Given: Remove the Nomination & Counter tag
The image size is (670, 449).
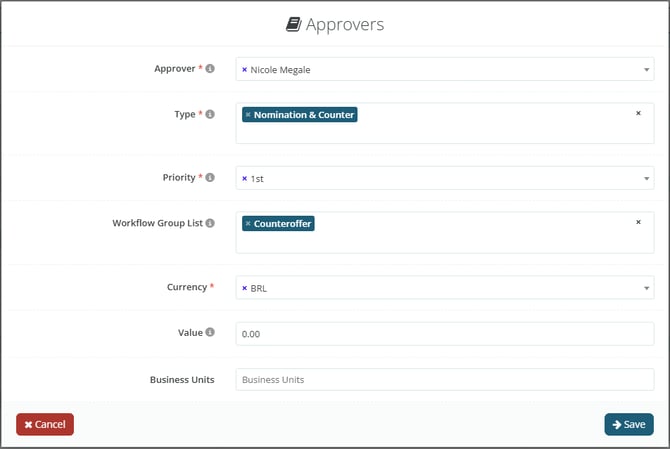Looking at the screenshot, I should pyautogui.click(x=248, y=115).
